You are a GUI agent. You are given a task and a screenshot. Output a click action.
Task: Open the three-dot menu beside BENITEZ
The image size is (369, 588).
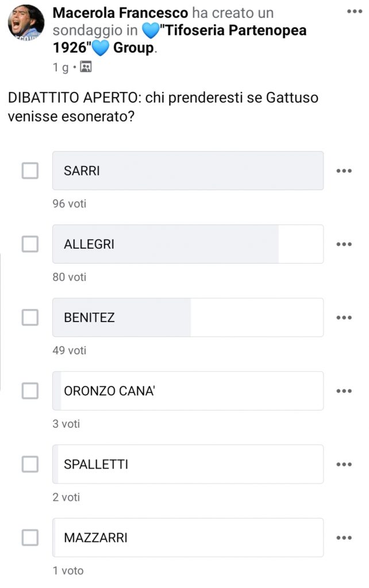[x=343, y=318]
